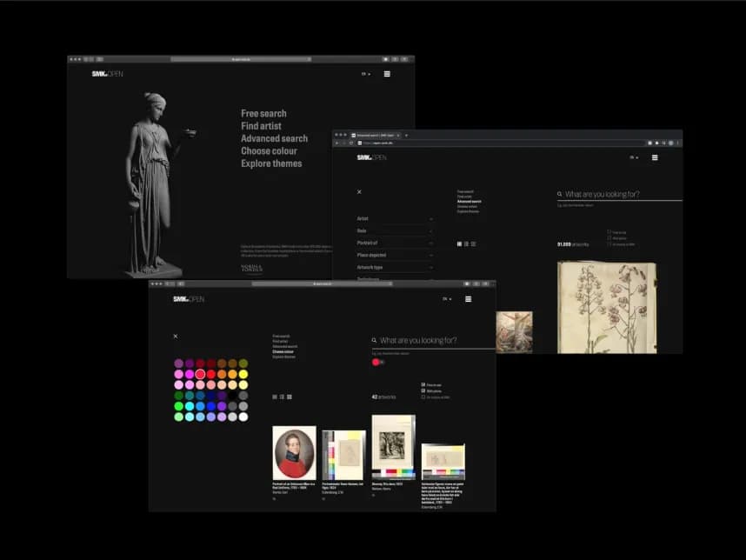
Task: Open the EN language dropdown in the colour search window
Action: (447, 299)
